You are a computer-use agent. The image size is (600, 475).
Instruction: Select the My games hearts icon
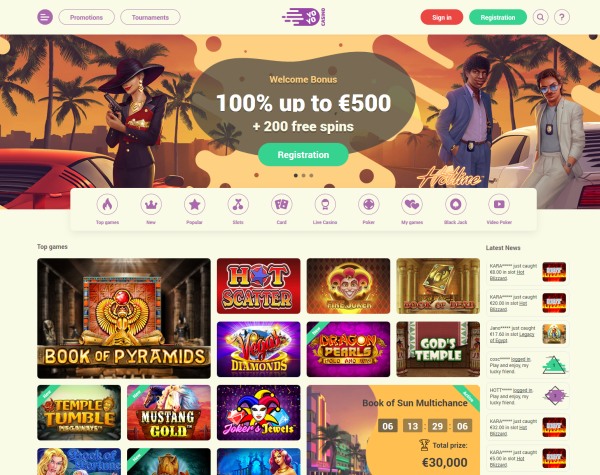[x=412, y=204]
